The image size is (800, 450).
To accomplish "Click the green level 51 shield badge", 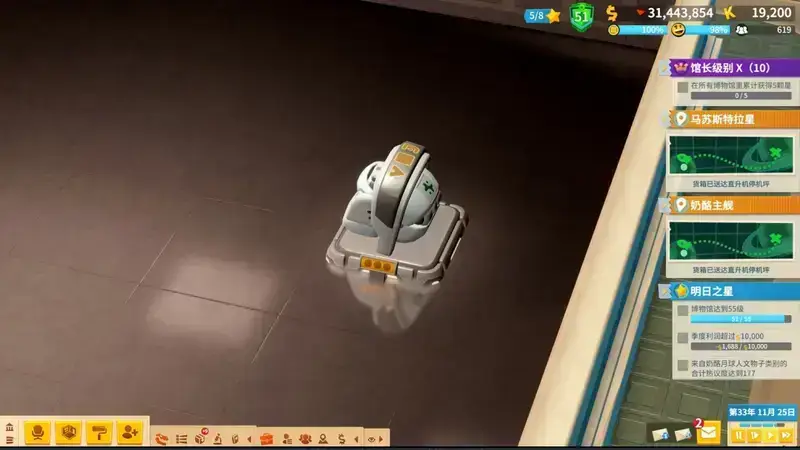I will coord(582,15).
